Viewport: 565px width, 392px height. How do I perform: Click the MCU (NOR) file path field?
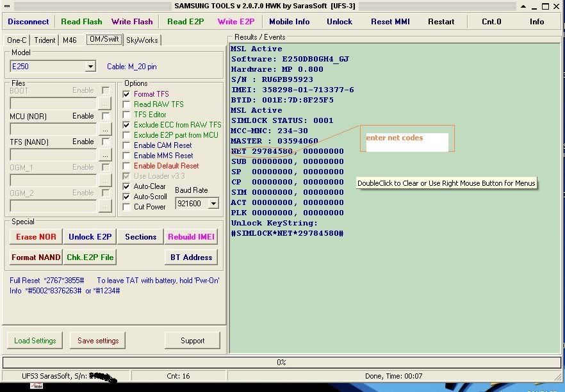click(54, 129)
